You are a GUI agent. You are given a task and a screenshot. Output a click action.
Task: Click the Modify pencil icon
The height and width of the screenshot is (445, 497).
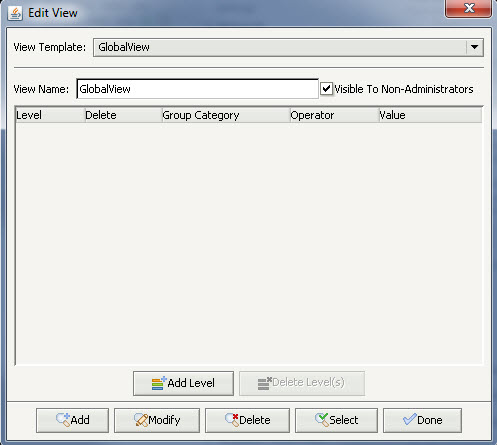tap(141, 420)
